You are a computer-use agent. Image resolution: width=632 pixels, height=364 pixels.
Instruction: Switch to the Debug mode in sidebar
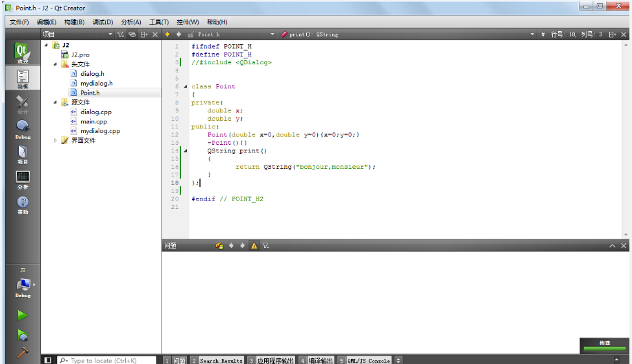coord(23,128)
